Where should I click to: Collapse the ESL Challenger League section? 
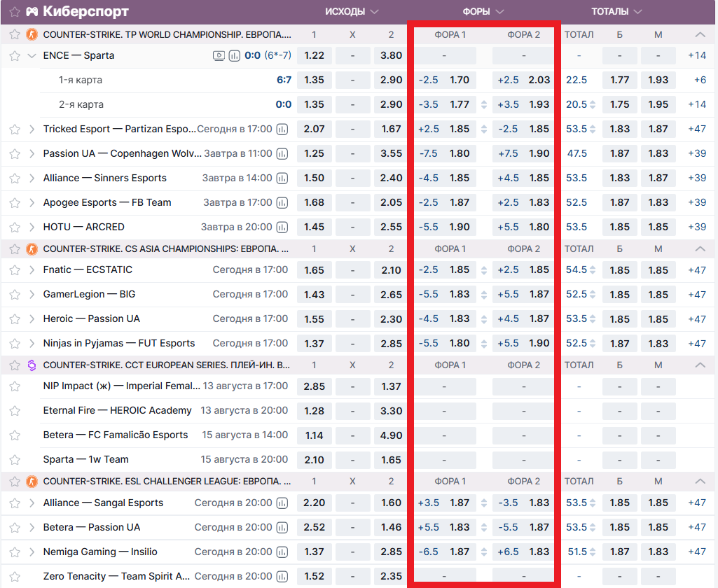click(700, 481)
